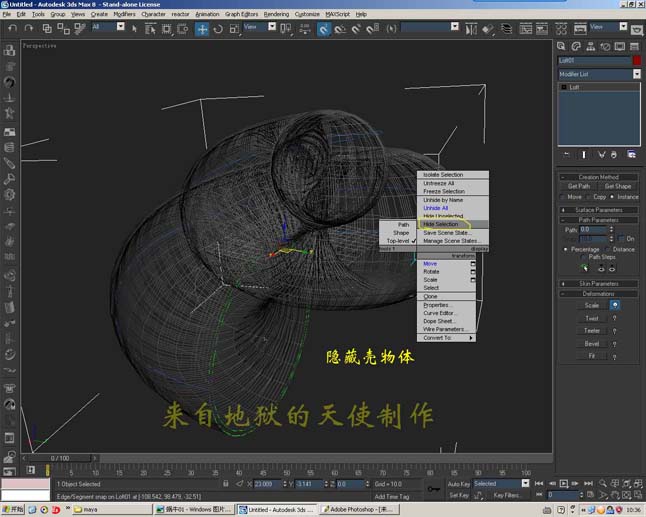Click the red object color swatch
Viewport: 646px width, 517px height.
[x=637, y=61]
